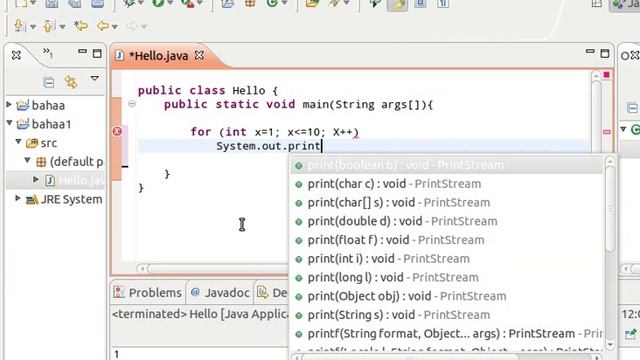Select print(Object obj) completion proposal
The image size is (640, 360).
coord(446,296)
